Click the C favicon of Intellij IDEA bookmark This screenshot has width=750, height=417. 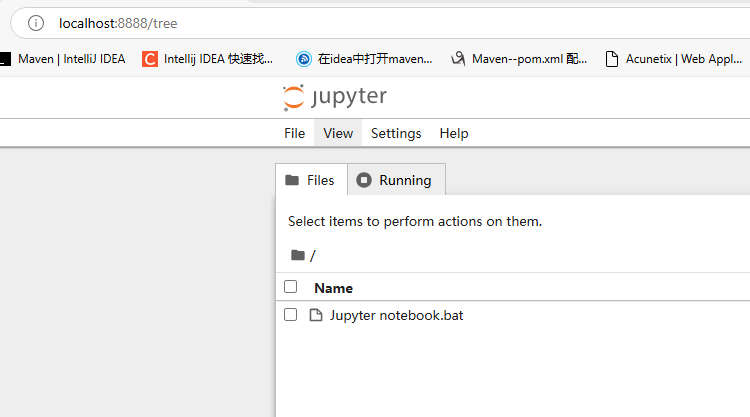point(150,59)
